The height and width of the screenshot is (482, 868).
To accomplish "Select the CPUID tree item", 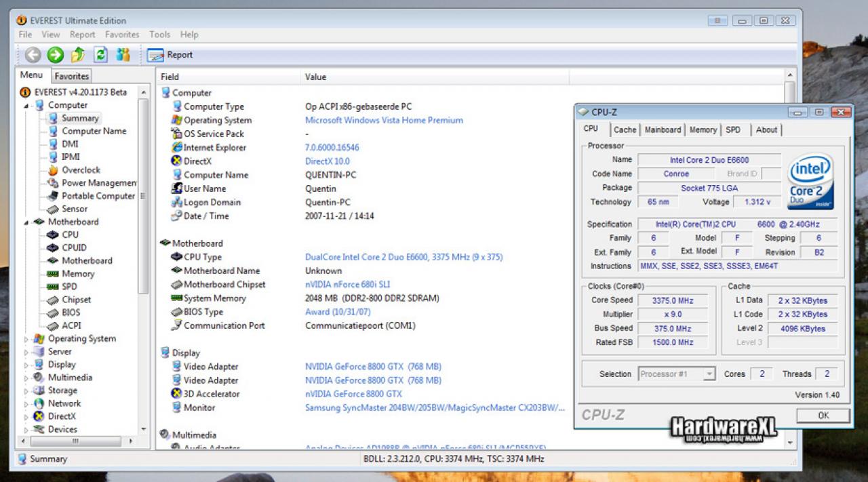I will click(74, 247).
